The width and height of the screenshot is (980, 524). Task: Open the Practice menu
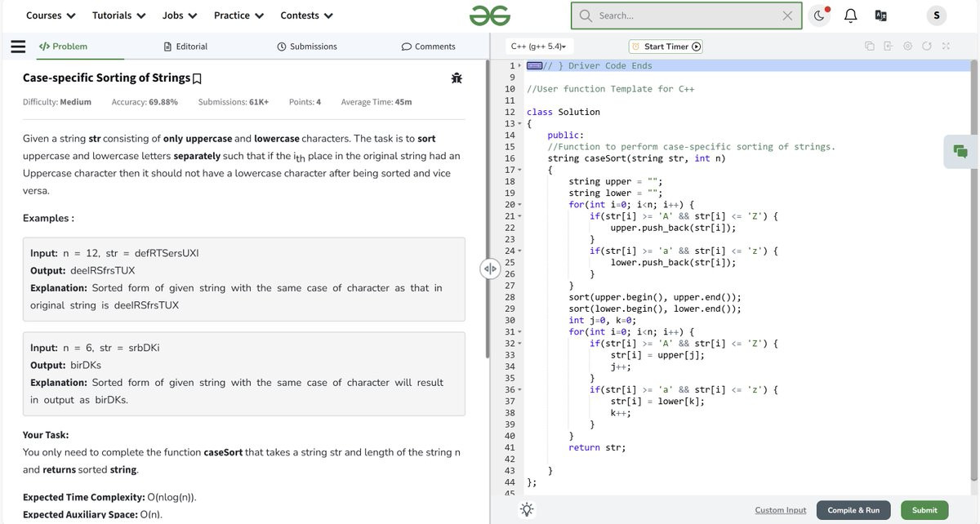pyautogui.click(x=238, y=16)
